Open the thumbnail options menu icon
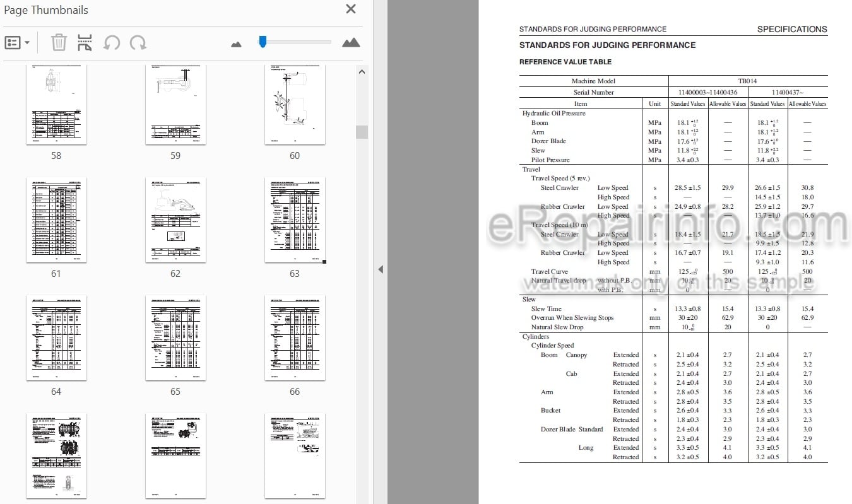Screen dimensions: 852x504 click(17, 43)
